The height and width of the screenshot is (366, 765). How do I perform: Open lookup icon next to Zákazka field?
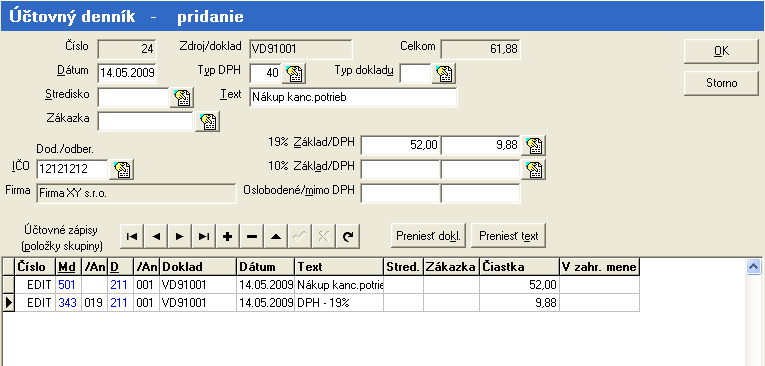pos(207,122)
